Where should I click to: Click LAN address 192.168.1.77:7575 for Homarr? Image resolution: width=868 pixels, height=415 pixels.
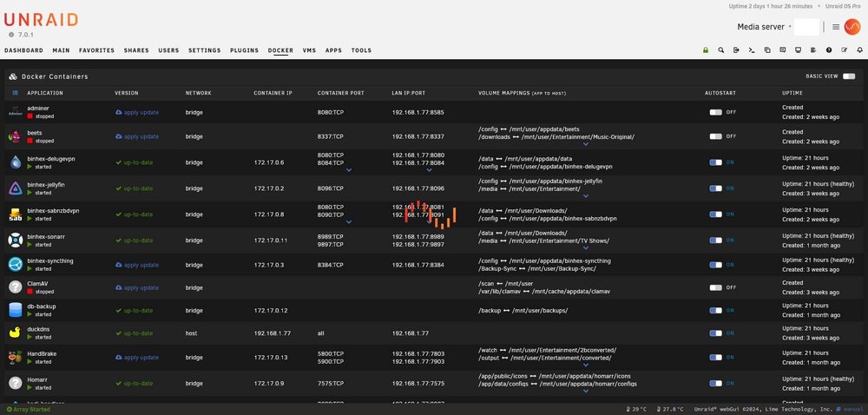(x=418, y=384)
